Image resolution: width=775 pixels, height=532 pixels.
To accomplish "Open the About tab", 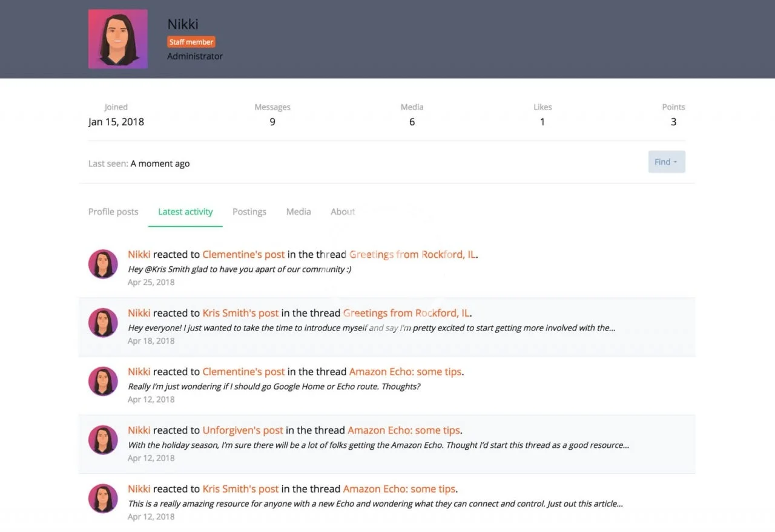I will tap(342, 212).
